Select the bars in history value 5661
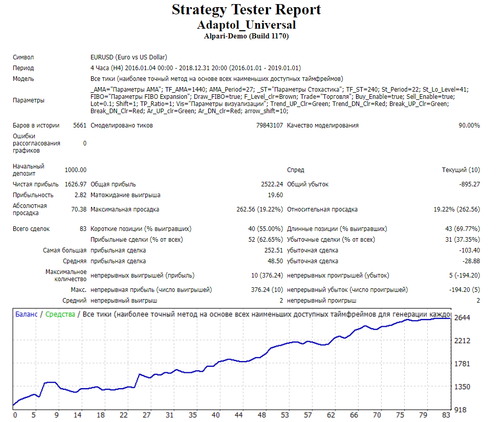The height and width of the screenshot is (422, 504). coord(80,125)
